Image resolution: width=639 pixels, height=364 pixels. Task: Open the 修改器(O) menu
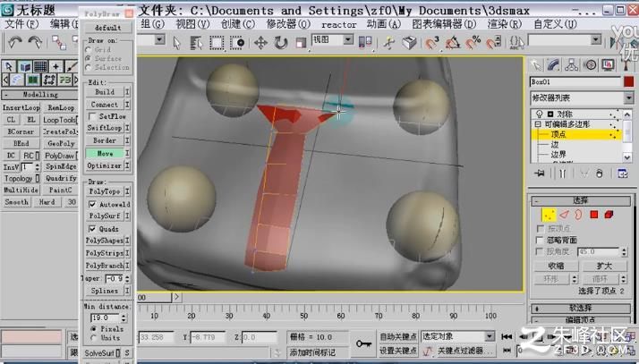tap(288, 24)
